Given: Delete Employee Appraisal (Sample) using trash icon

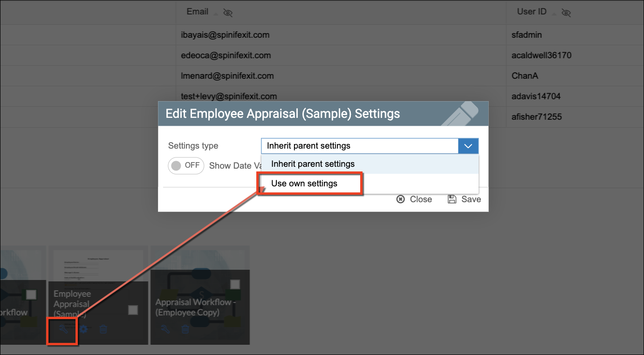Looking at the screenshot, I should pos(103,329).
